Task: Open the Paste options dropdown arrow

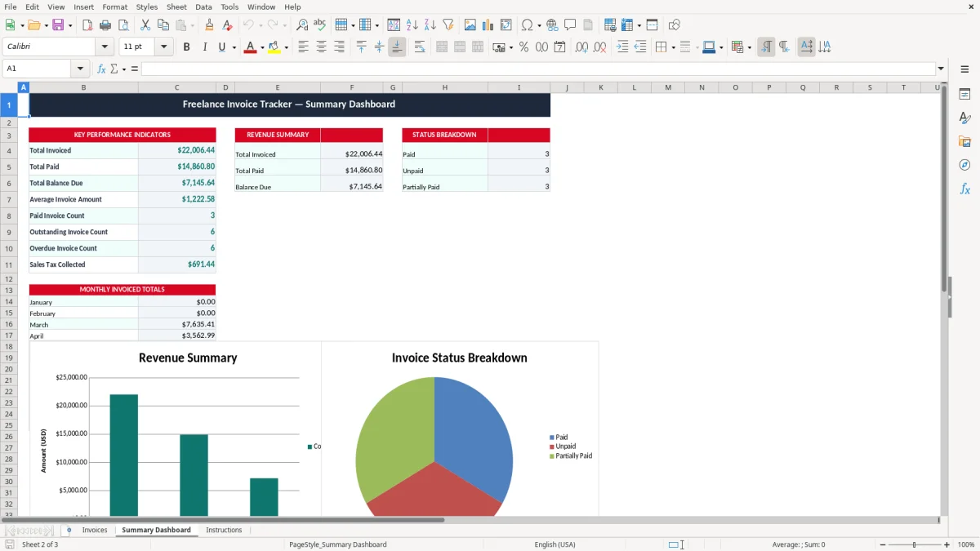Action: click(x=193, y=25)
